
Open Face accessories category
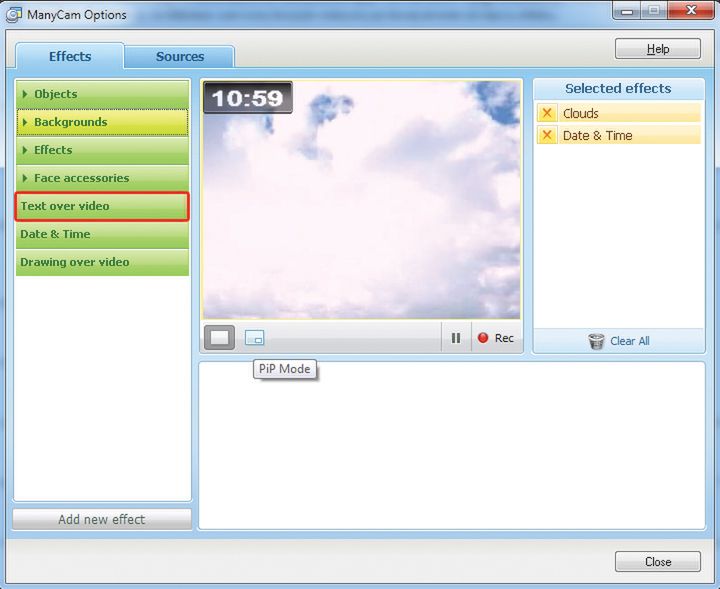coord(102,178)
